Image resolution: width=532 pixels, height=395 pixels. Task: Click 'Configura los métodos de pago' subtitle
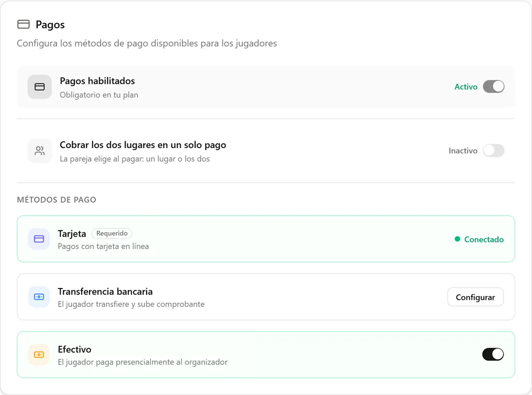[x=147, y=44]
